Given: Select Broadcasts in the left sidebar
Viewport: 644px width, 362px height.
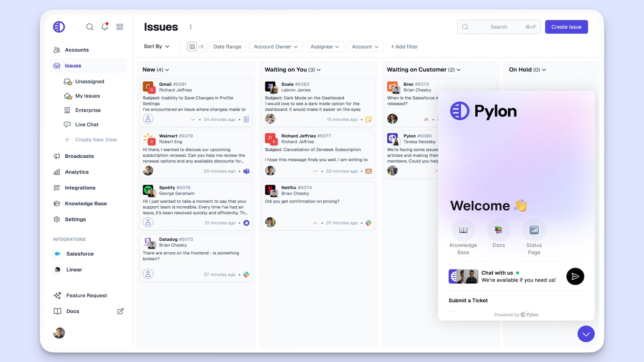Looking at the screenshot, I should pyautogui.click(x=80, y=156).
